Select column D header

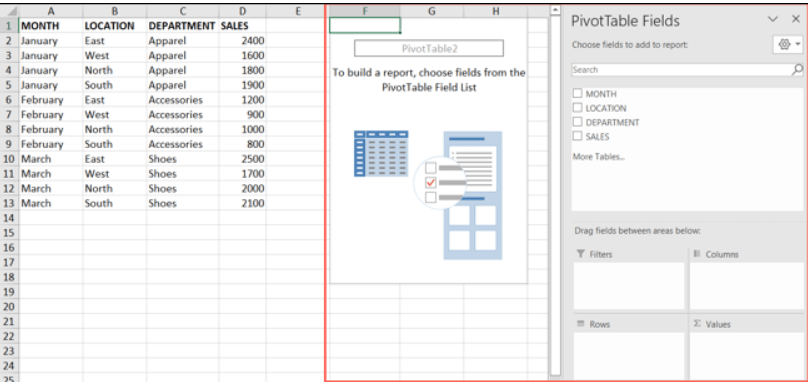point(243,10)
